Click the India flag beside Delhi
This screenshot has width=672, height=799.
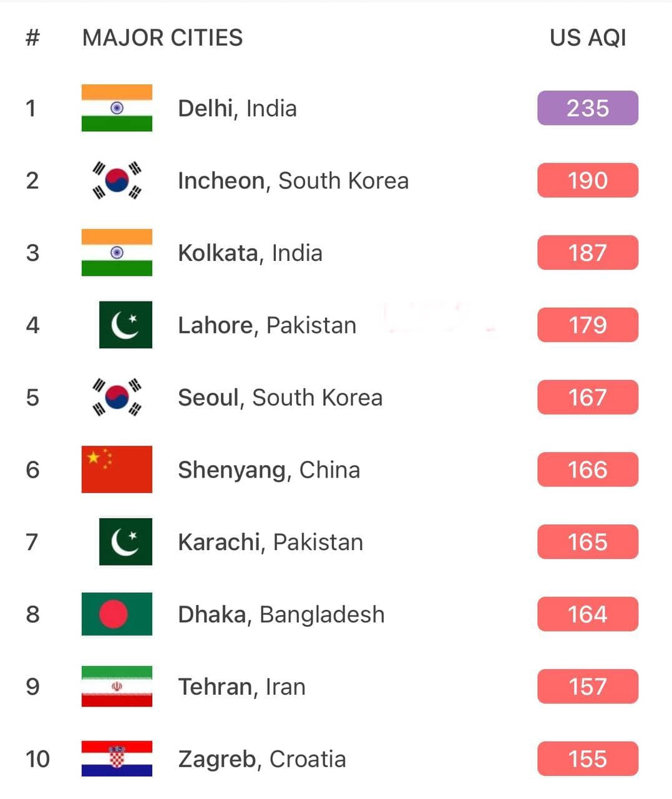click(117, 108)
